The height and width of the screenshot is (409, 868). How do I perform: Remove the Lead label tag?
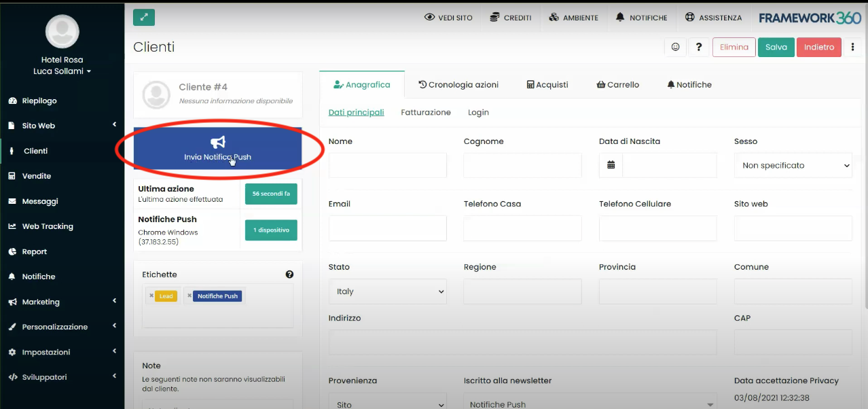point(151,296)
